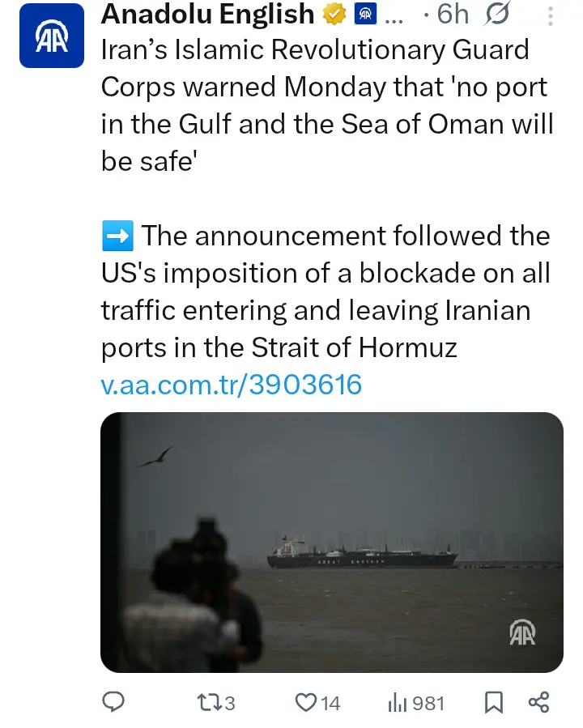The height and width of the screenshot is (728, 583).
Task: Reply using the speech bubble icon
Action: click(115, 702)
